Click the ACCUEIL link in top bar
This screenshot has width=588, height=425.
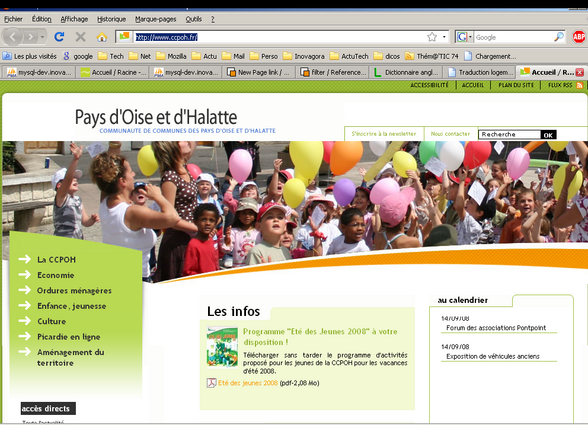click(472, 85)
